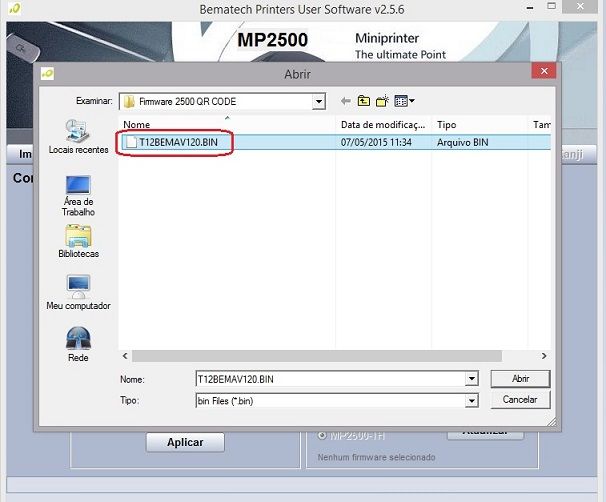
Task: Open Rede network location
Action: (x=78, y=344)
